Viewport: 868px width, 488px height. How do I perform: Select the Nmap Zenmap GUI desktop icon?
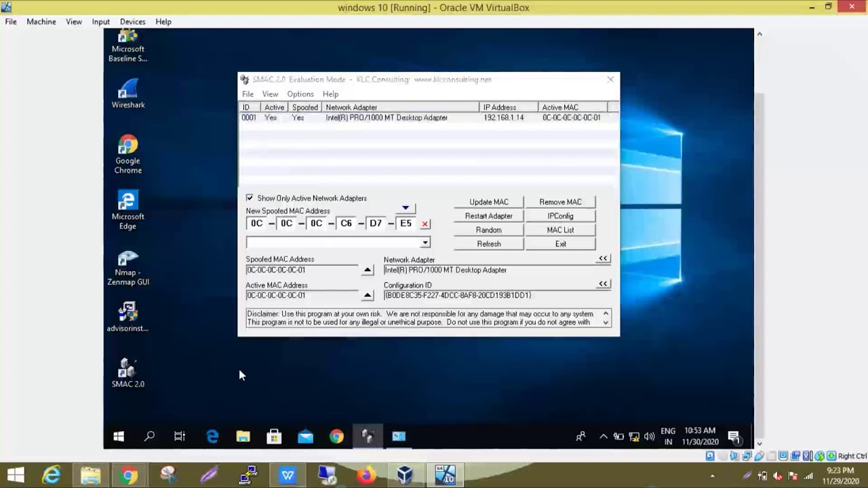127,267
